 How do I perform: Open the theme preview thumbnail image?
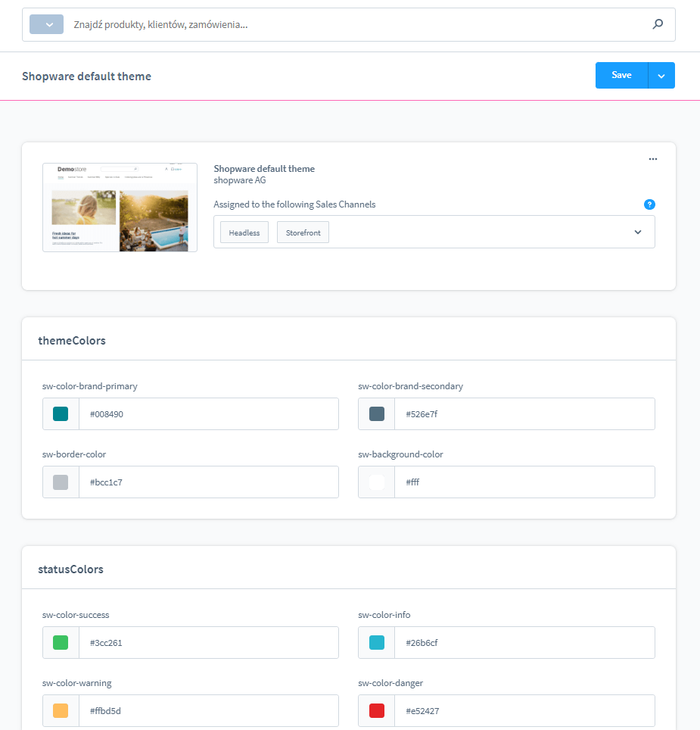(120, 207)
